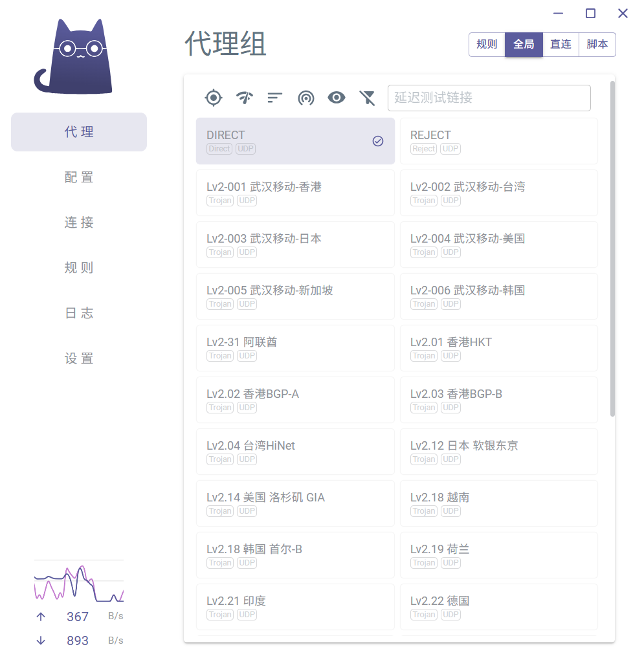This screenshot has width=644, height=647.
Task: Pick the Lv2.01 香港HKT proxy
Action: tap(498, 348)
